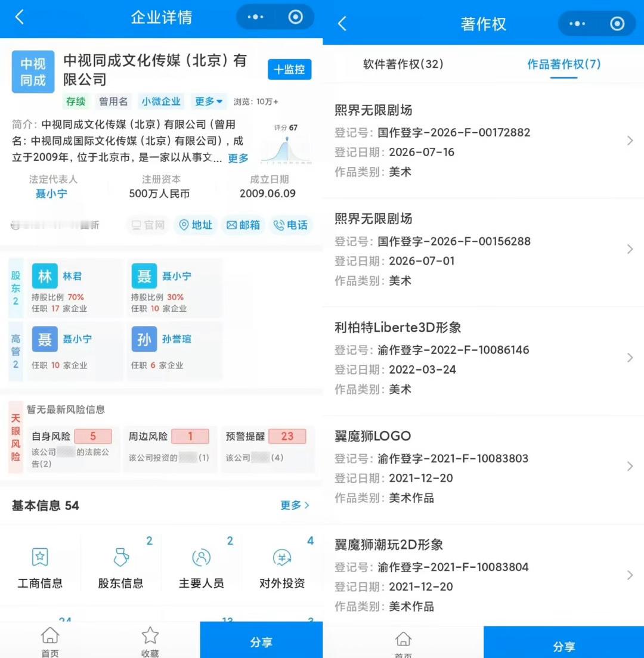
Task: View 自身风险 count 5
Action: point(93,436)
